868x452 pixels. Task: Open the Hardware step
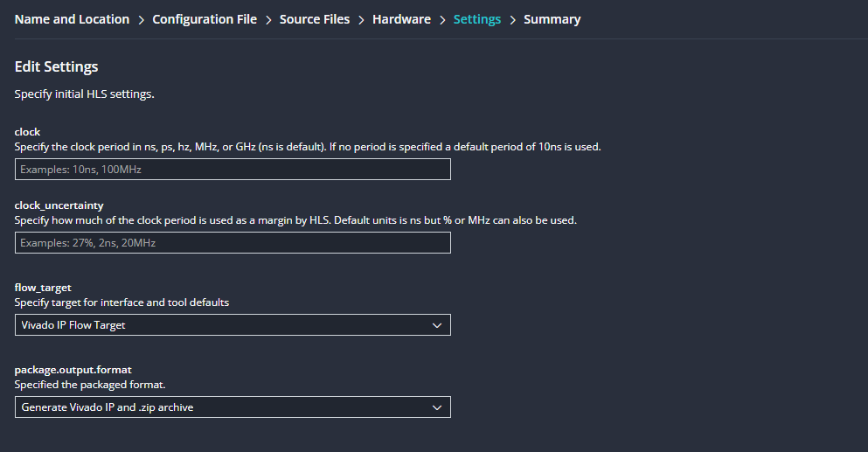[x=401, y=19]
